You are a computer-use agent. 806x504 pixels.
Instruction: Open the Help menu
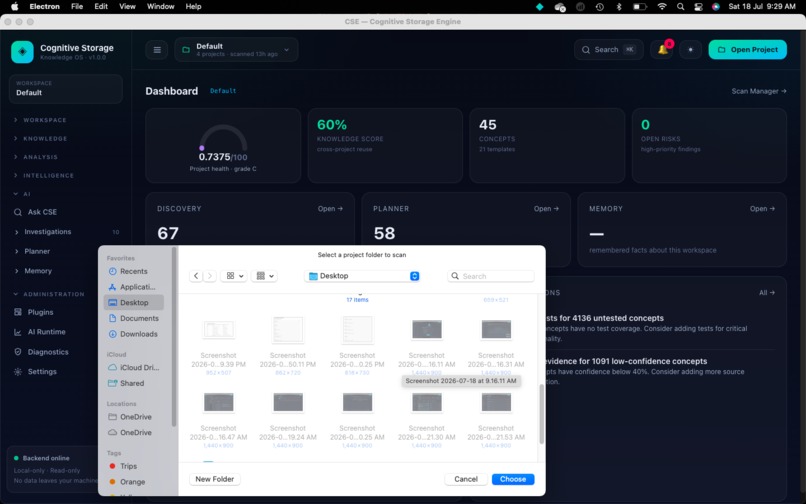tap(193, 7)
